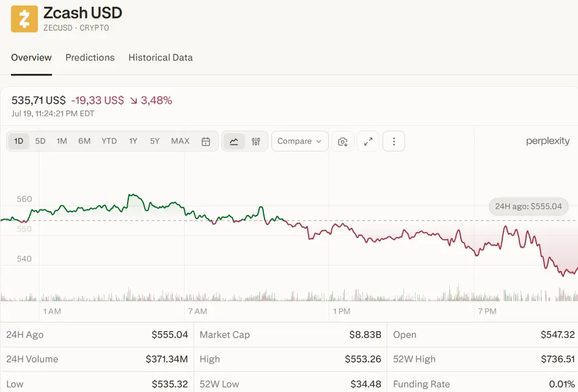
Task: Expand chart to fullscreen
Action: coord(368,142)
